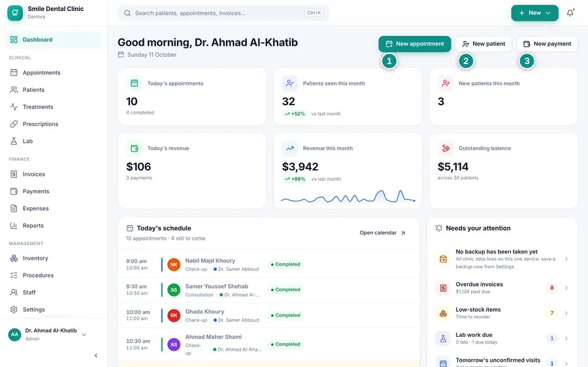Click the Today's schedule calendar icon

(x=130, y=229)
